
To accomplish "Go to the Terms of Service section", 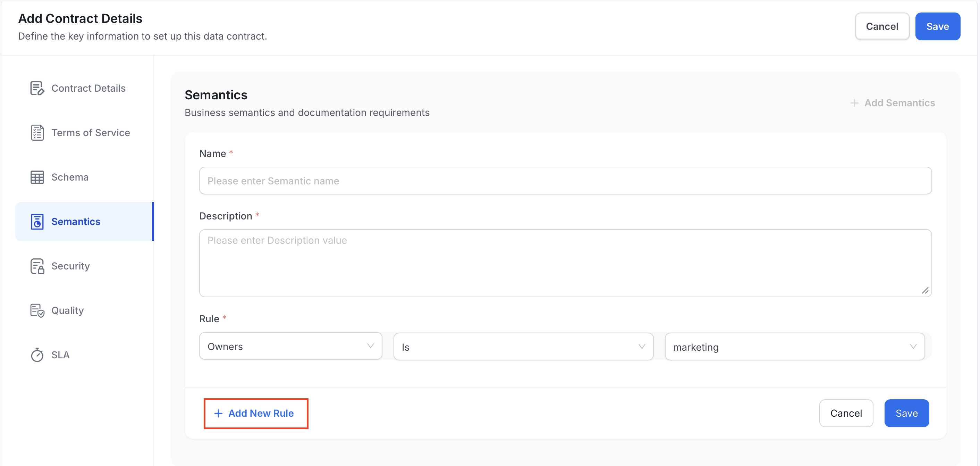I will [84, 133].
